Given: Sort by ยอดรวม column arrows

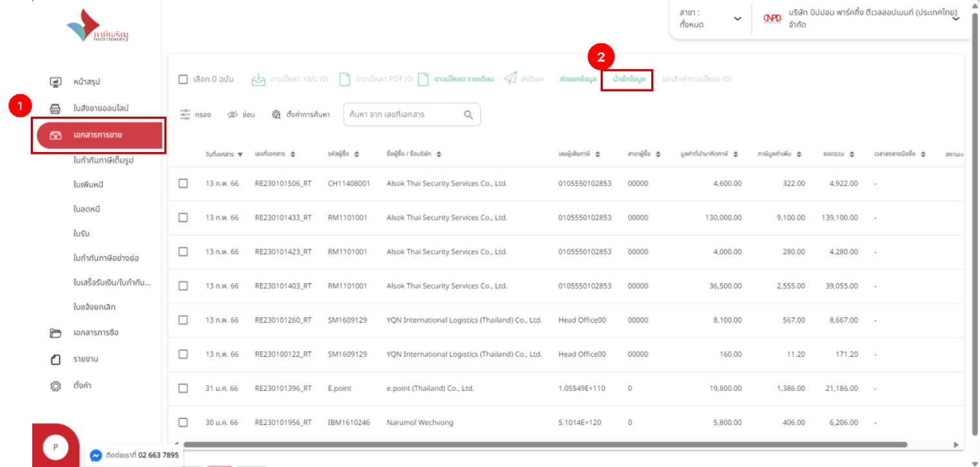Looking at the screenshot, I should pyautogui.click(x=852, y=155).
